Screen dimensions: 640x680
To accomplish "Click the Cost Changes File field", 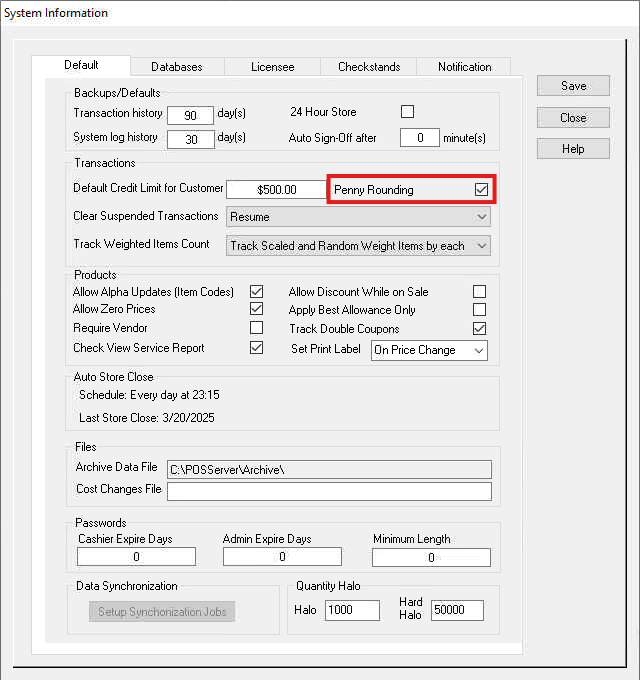I will point(329,491).
